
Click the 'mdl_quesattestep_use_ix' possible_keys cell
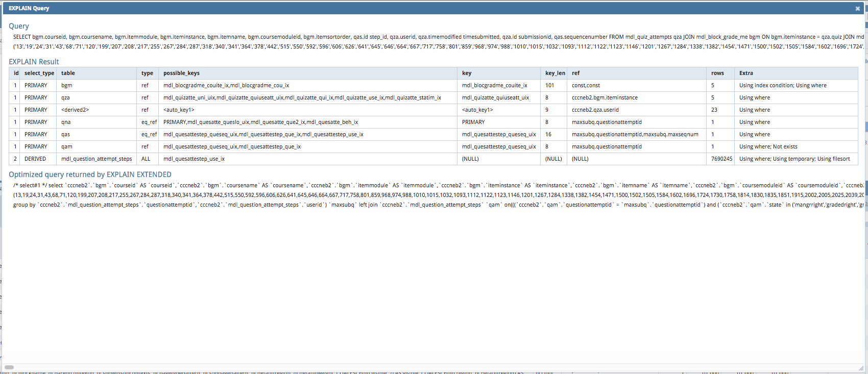[x=308, y=159]
